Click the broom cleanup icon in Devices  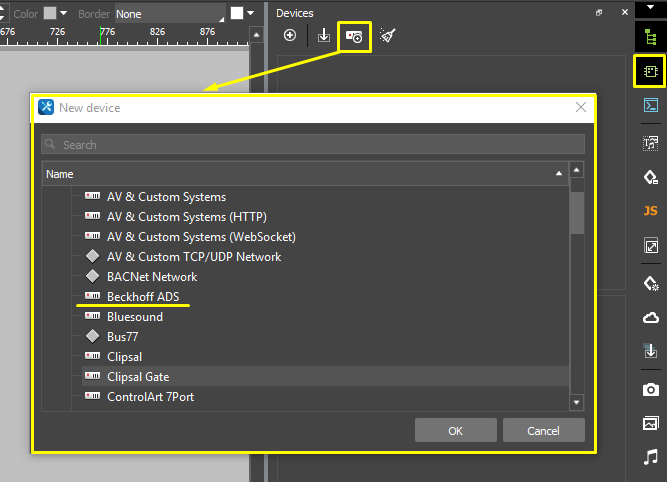pyautogui.click(x=387, y=36)
